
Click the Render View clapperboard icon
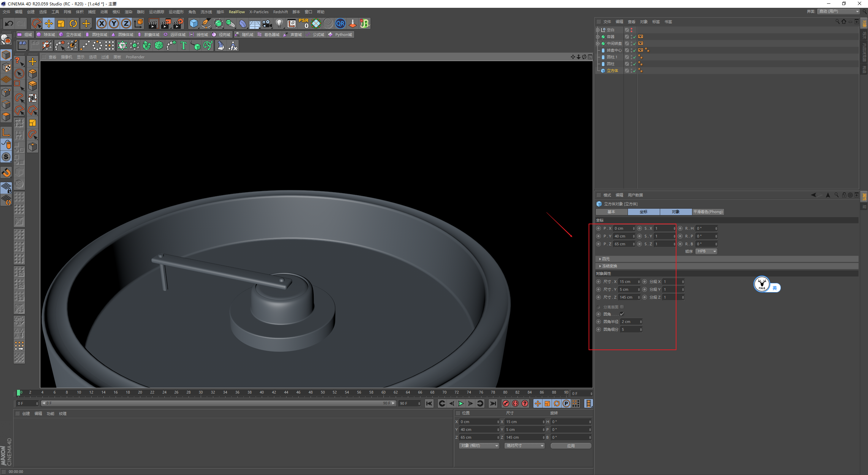(153, 23)
